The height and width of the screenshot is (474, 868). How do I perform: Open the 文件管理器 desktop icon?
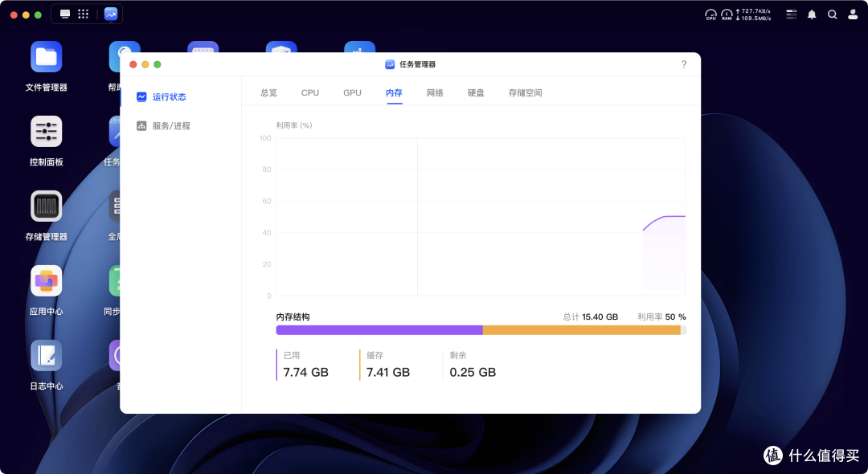(46, 56)
